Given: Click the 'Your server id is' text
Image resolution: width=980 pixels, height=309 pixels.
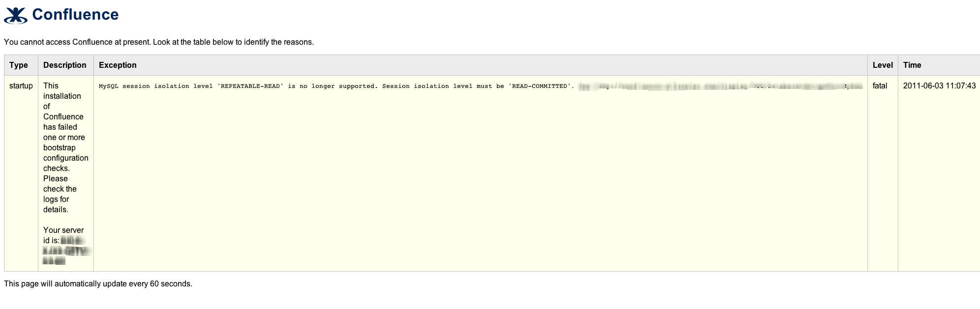Looking at the screenshot, I should point(63,235).
